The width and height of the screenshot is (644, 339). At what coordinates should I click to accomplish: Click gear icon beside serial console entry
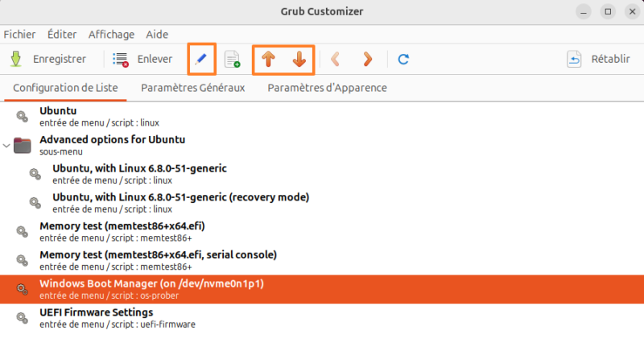pyautogui.click(x=23, y=261)
